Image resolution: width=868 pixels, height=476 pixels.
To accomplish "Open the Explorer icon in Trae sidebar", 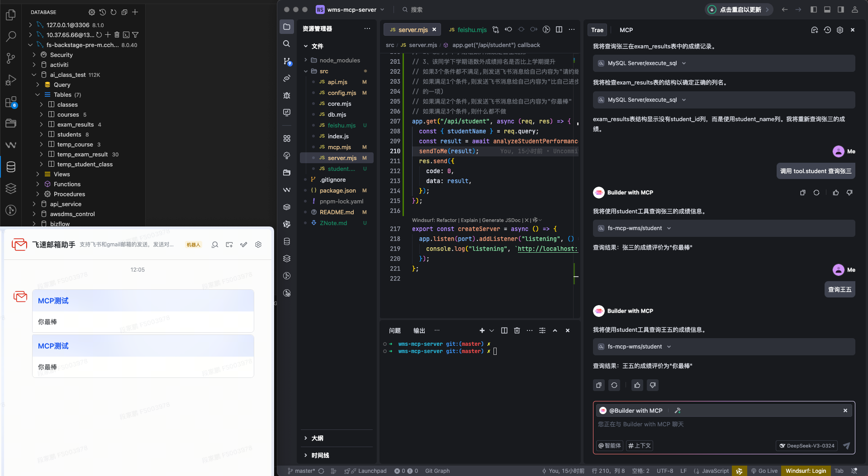I will point(287,27).
